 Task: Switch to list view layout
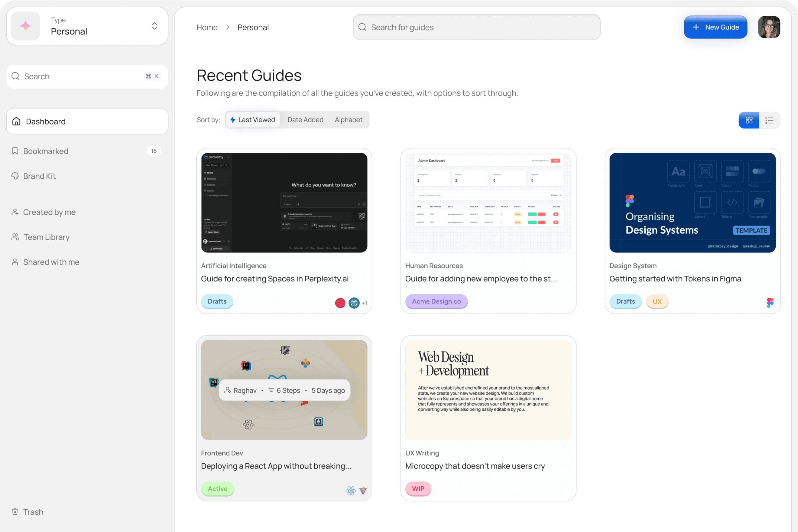[769, 120]
